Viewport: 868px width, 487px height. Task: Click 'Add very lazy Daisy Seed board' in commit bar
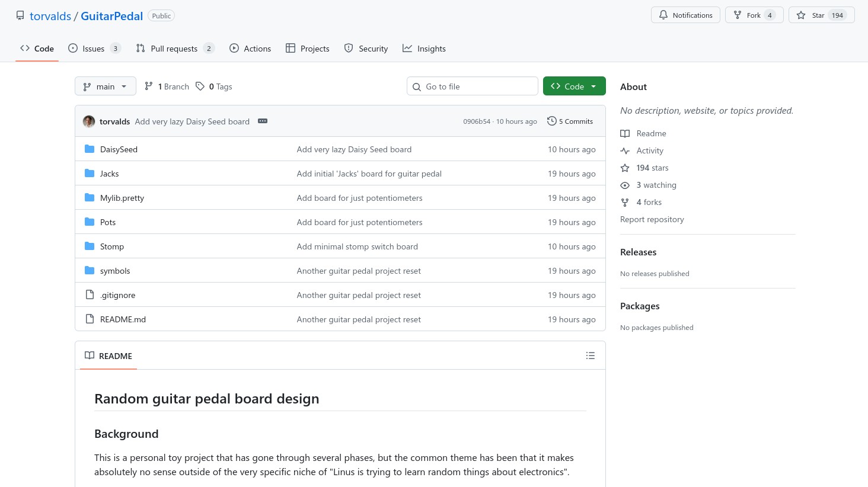point(192,121)
